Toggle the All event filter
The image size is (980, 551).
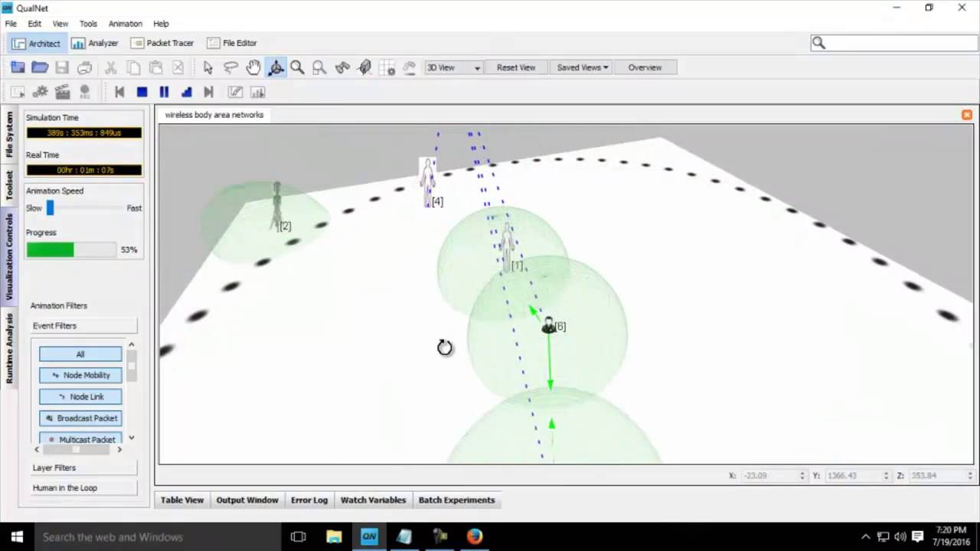click(x=80, y=354)
